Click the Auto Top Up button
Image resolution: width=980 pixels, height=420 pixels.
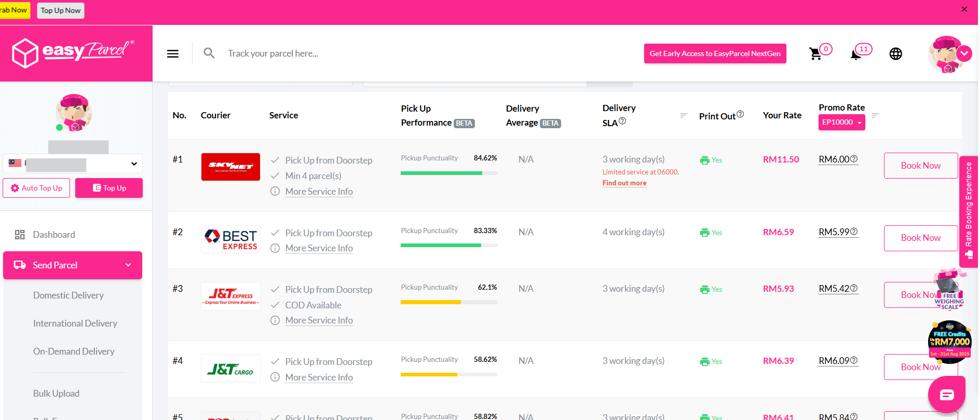36,188
